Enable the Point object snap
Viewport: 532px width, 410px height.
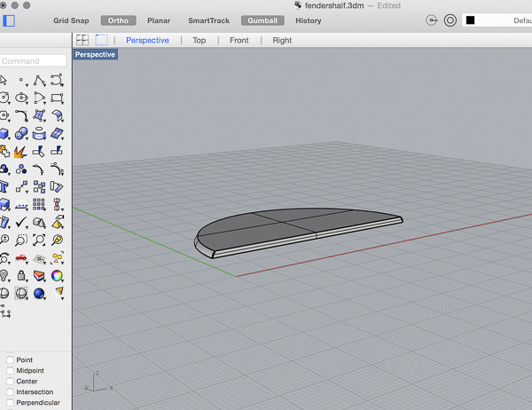[x=10, y=359]
